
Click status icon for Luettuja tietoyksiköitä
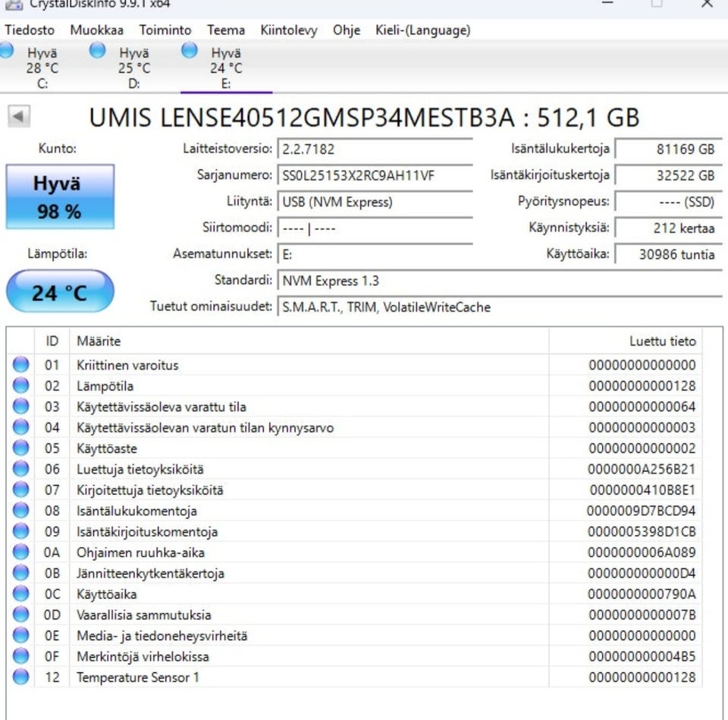[20, 469]
